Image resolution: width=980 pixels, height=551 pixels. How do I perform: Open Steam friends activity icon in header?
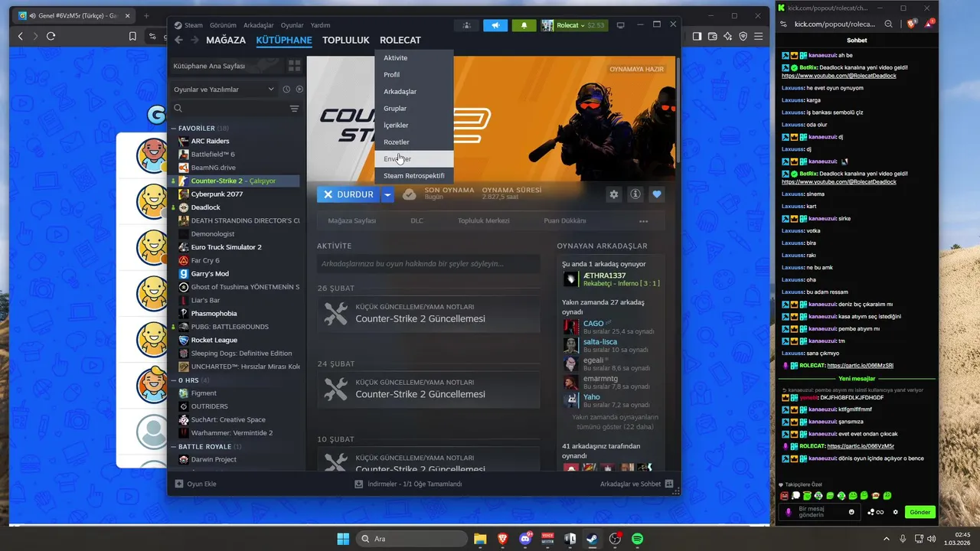(x=466, y=25)
